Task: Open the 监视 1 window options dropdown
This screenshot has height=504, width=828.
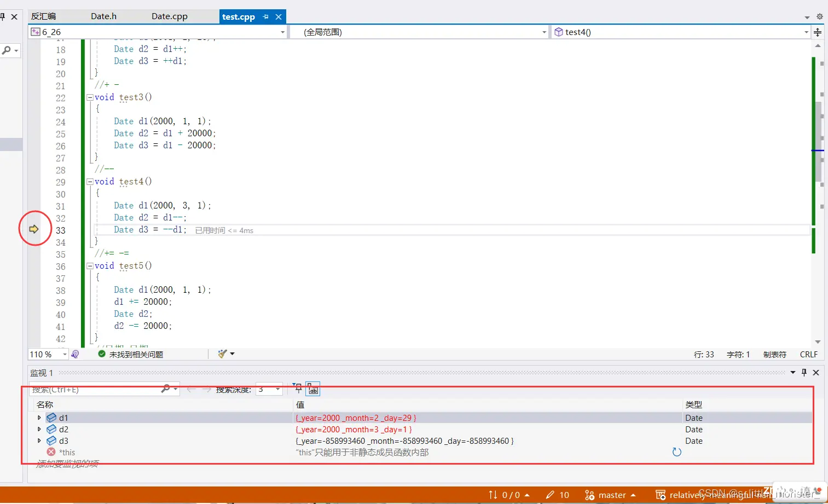Action: 793,373
